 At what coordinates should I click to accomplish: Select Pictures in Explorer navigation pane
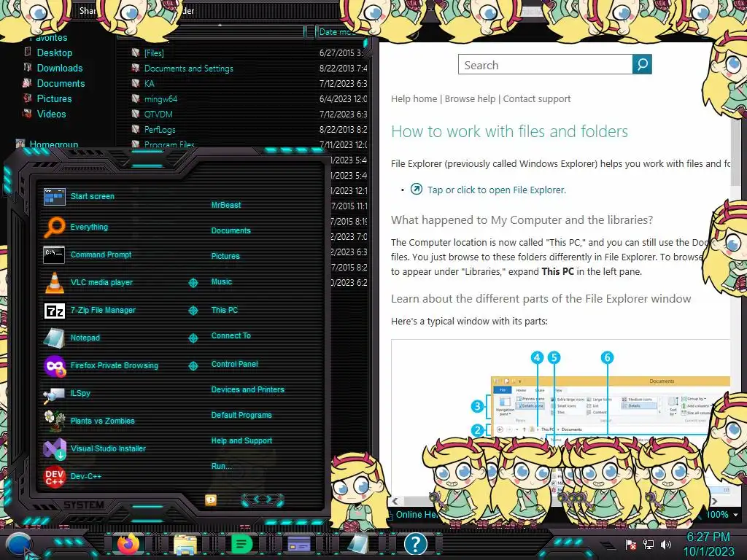54,98
